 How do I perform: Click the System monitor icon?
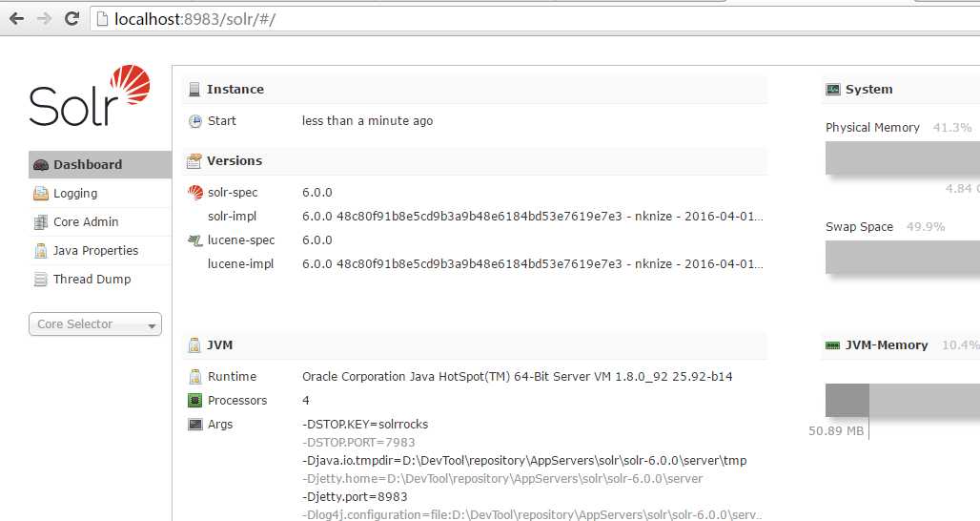833,90
